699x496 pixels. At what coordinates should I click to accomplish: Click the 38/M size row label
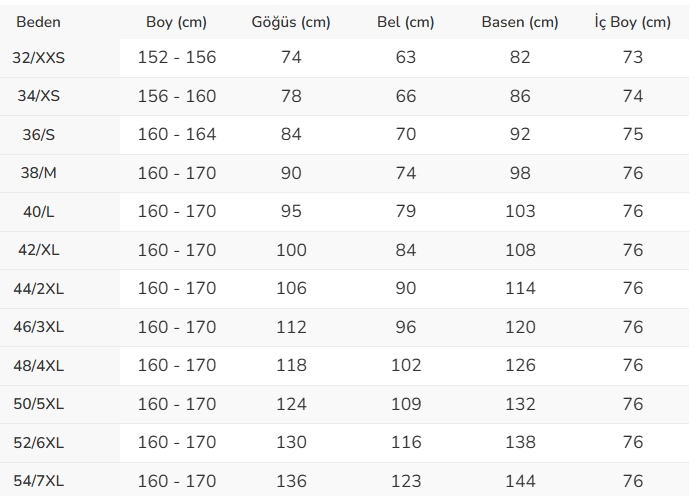pos(39,173)
